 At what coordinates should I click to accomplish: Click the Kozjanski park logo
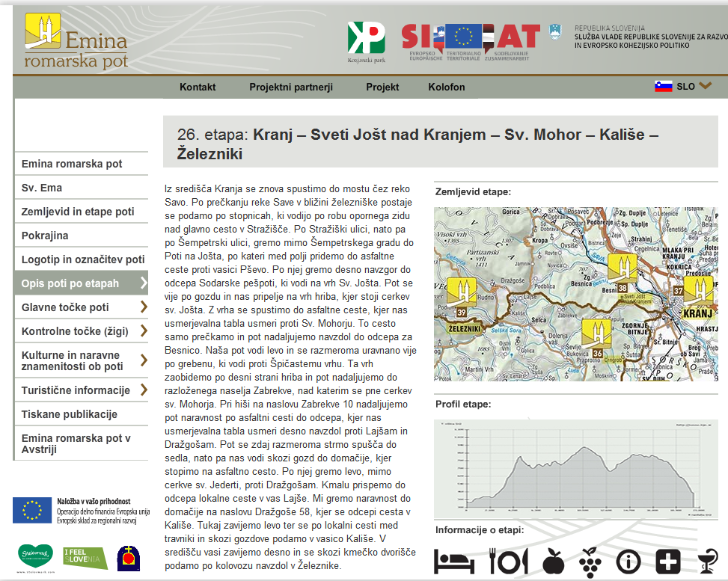click(366, 41)
